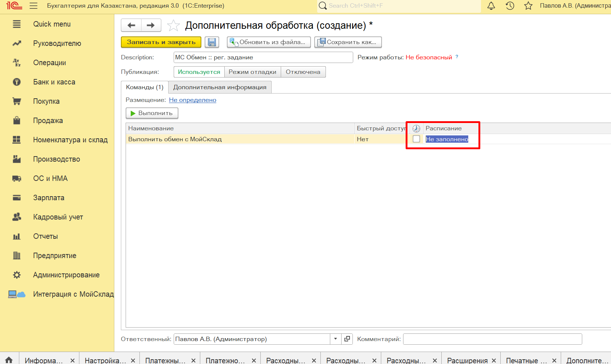Open Ответственный field's open-form icon
Screen dimensions: 611x364
347,339
